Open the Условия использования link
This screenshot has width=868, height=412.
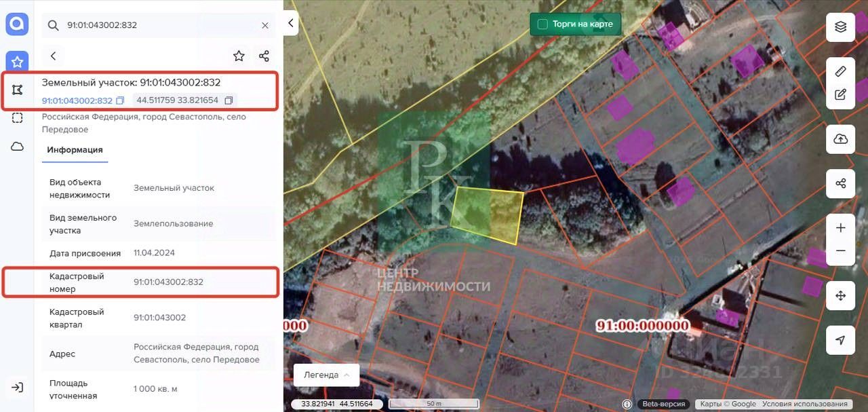coord(805,404)
